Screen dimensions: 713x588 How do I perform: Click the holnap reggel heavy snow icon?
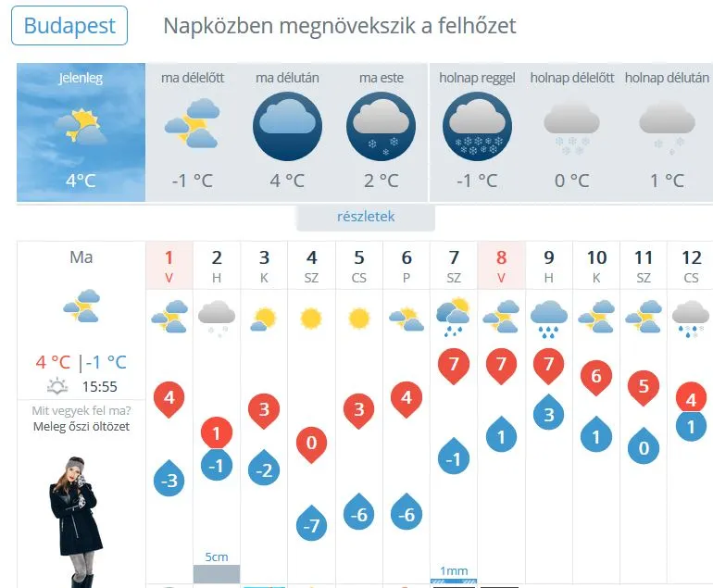pos(478,126)
